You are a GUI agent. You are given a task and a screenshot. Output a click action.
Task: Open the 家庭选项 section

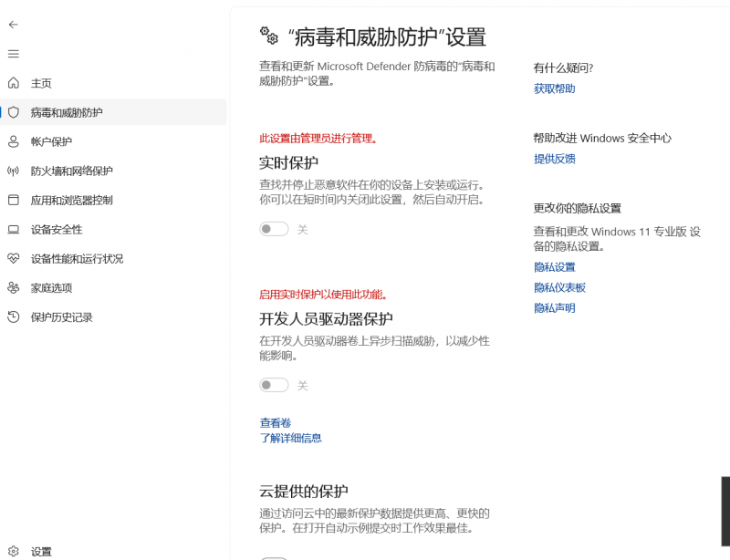tap(50, 287)
